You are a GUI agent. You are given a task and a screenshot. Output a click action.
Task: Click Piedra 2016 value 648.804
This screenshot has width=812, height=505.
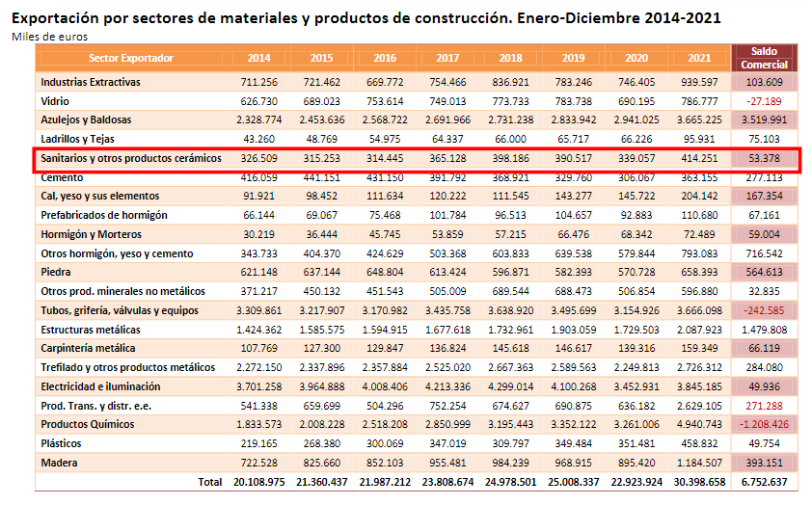click(x=385, y=272)
